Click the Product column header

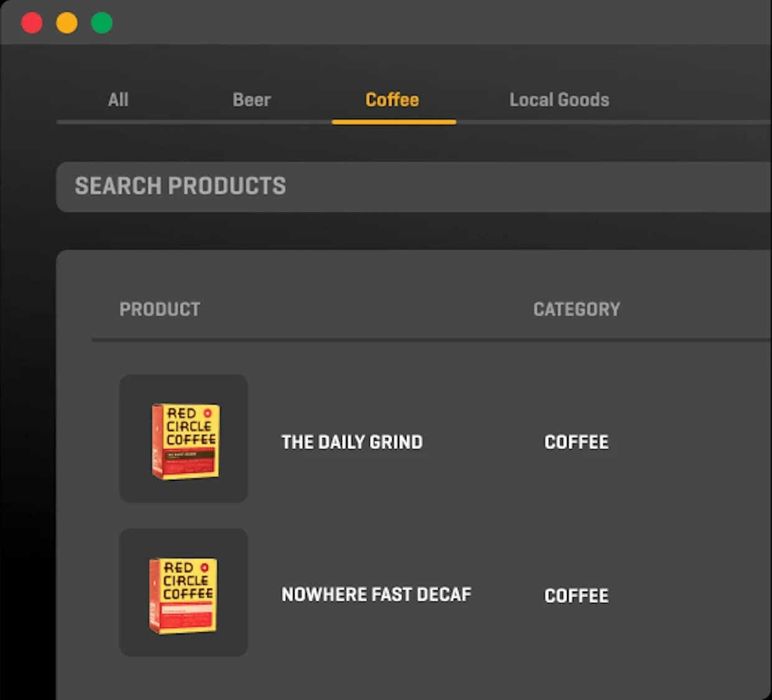click(x=160, y=309)
